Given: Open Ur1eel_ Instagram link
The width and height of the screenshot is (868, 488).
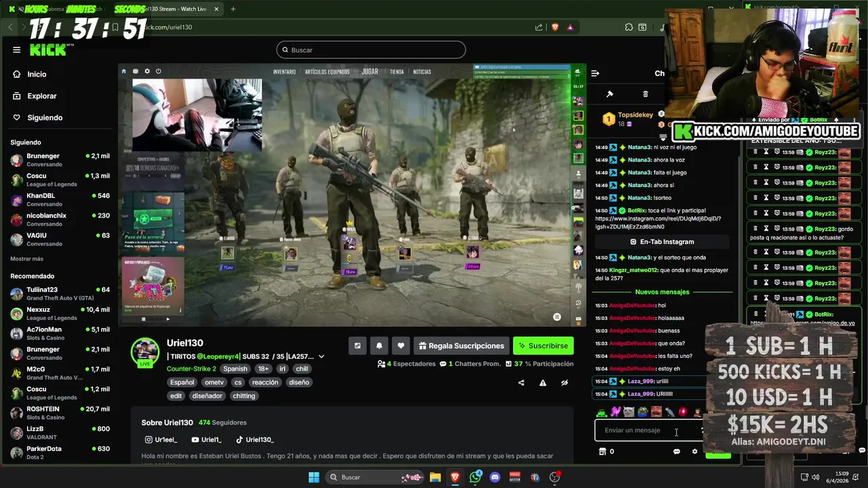Looking at the screenshot, I should [x=161, y=440].
